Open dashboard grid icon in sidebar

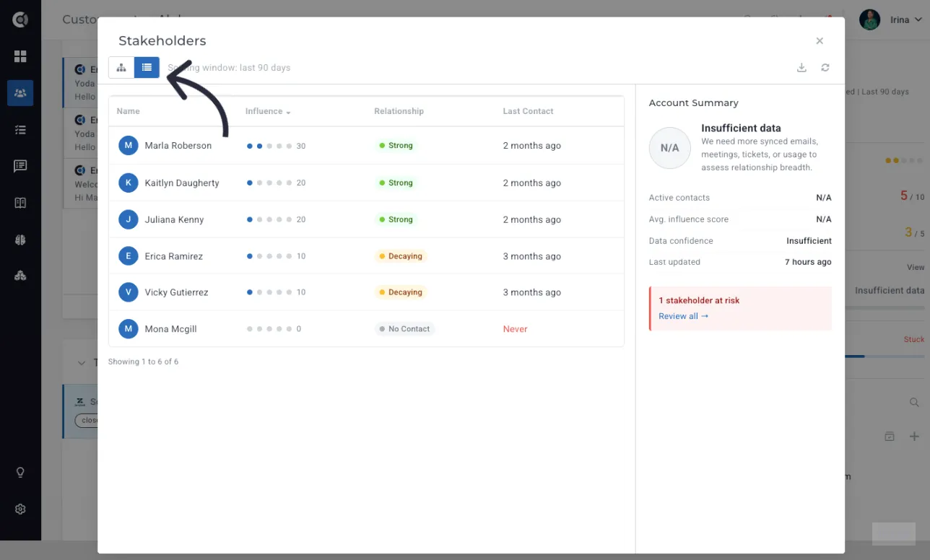(x=20, y=56)
